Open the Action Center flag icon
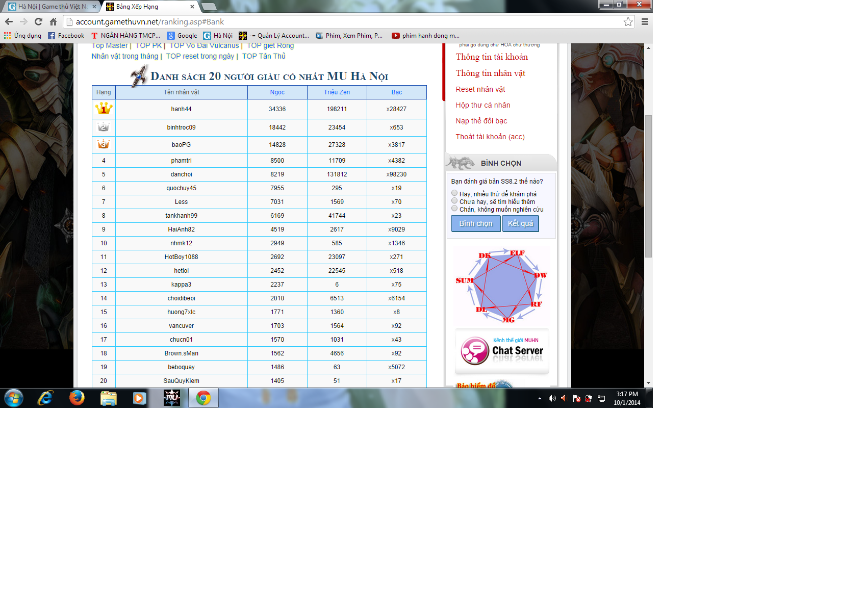865x616 pixels. [x=576, y=398]
